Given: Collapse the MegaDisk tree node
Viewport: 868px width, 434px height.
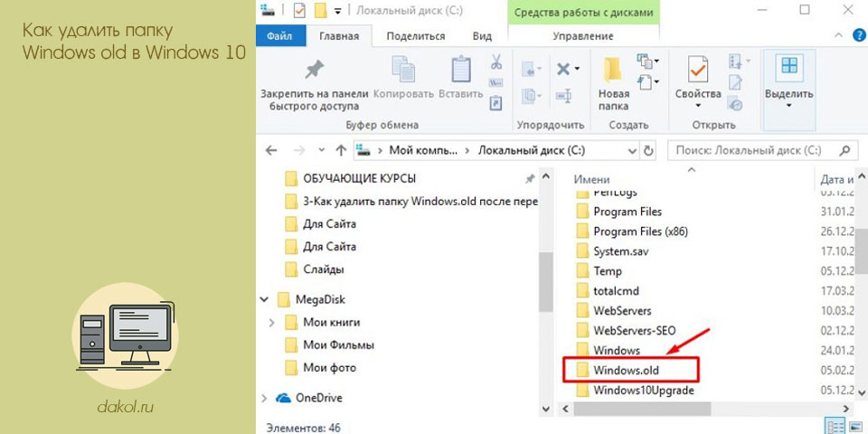Looking at the screenshot, I should click(264, 299).
